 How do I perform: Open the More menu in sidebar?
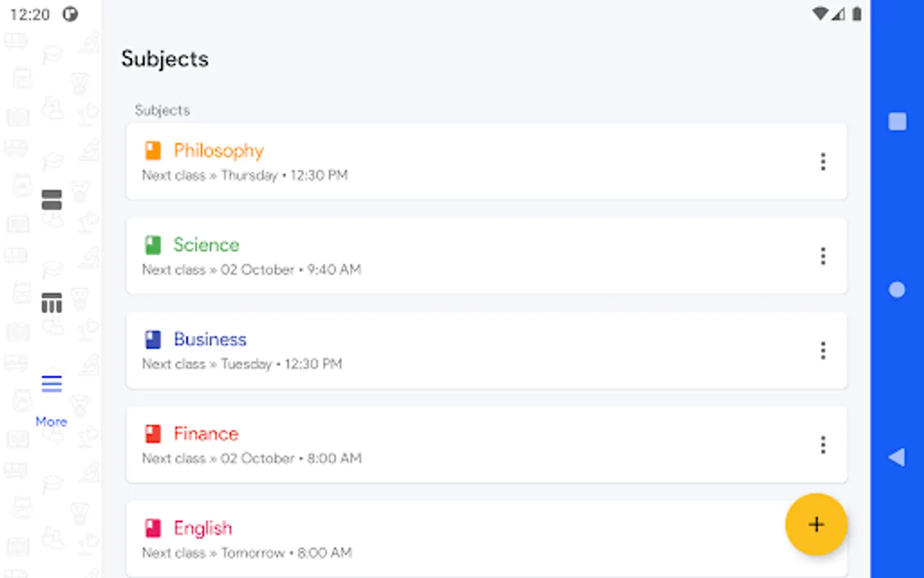coord(51,394)
